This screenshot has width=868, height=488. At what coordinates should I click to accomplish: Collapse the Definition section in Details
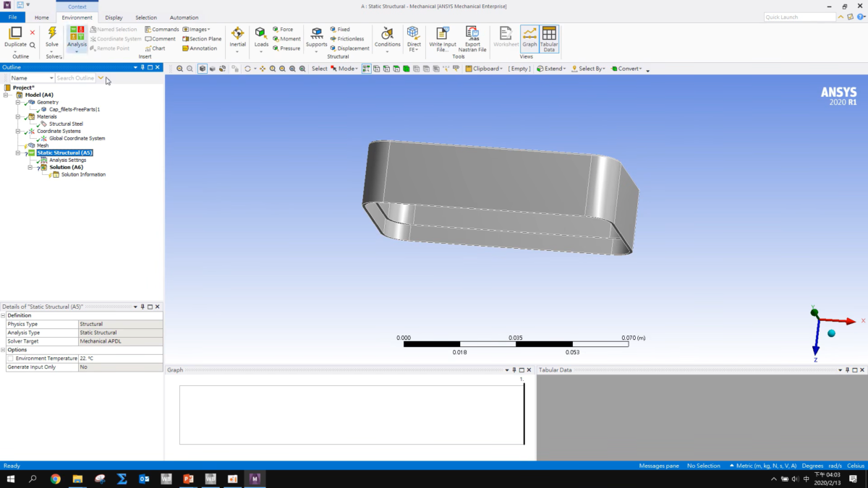click(x=4, y=315)
